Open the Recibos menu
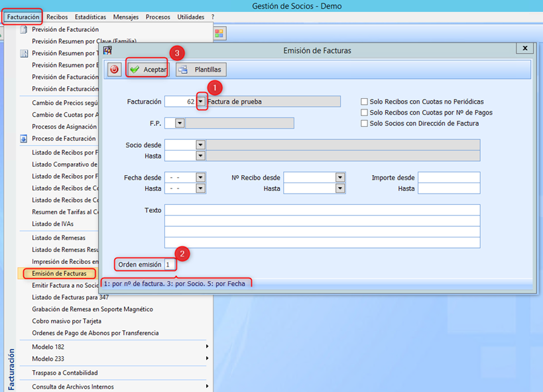The width and height of the screenshot is (543, 392). pyautogui.click(x=56, y=17)
